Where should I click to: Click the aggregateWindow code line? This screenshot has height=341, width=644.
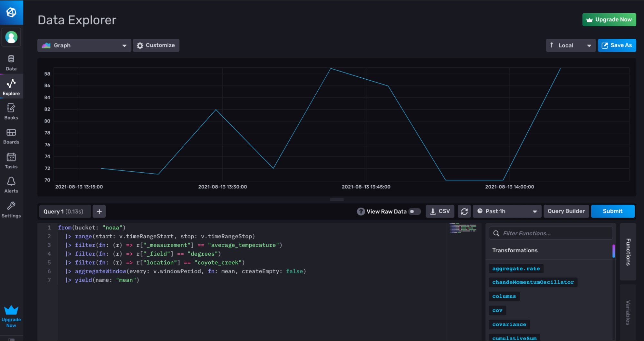pyautogui.click(x=186, y=271)
